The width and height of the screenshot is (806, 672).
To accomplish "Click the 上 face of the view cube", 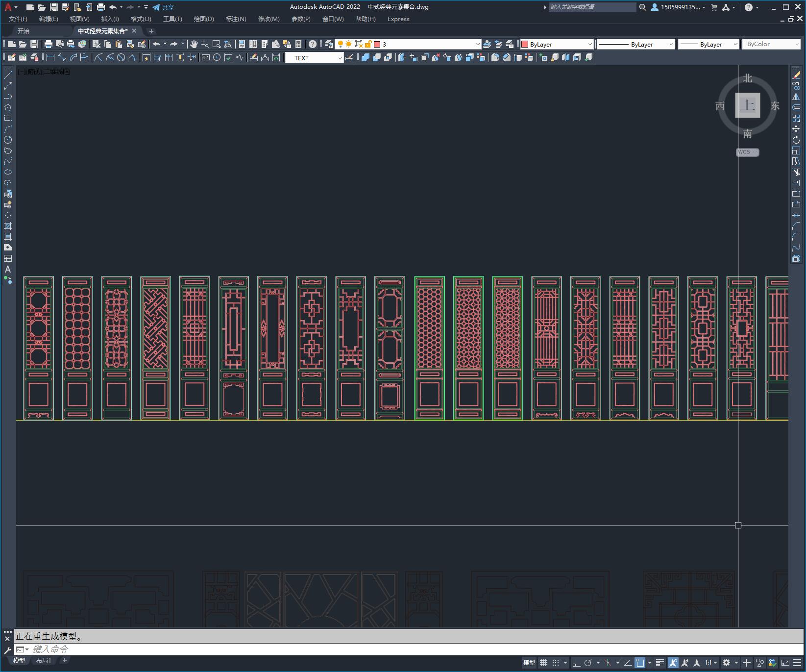I will (748, 105).
